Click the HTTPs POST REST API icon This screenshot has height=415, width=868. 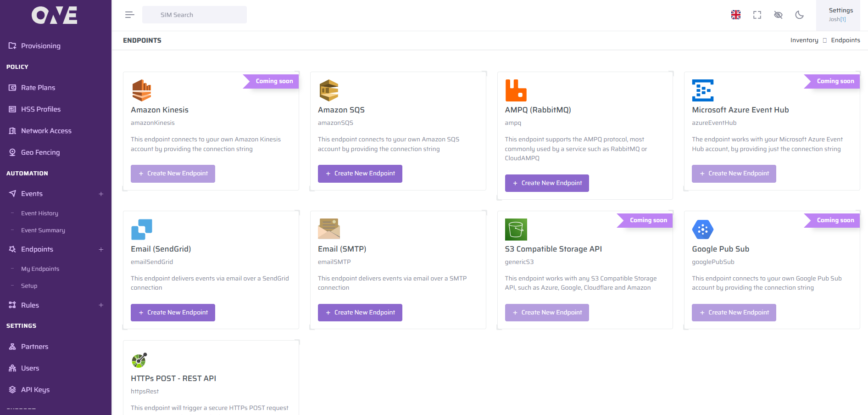pyautogui.click(x=139, y=360)
